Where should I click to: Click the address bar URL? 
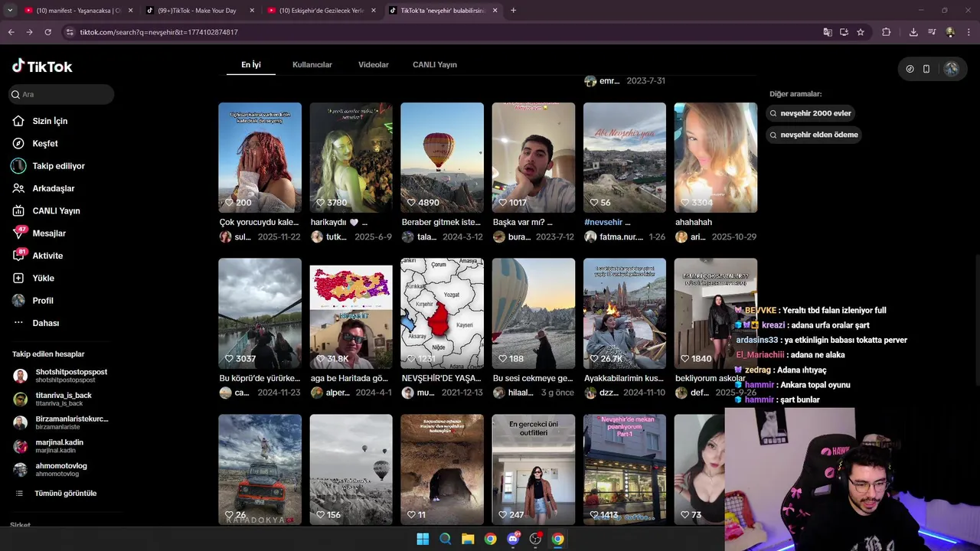159,32
